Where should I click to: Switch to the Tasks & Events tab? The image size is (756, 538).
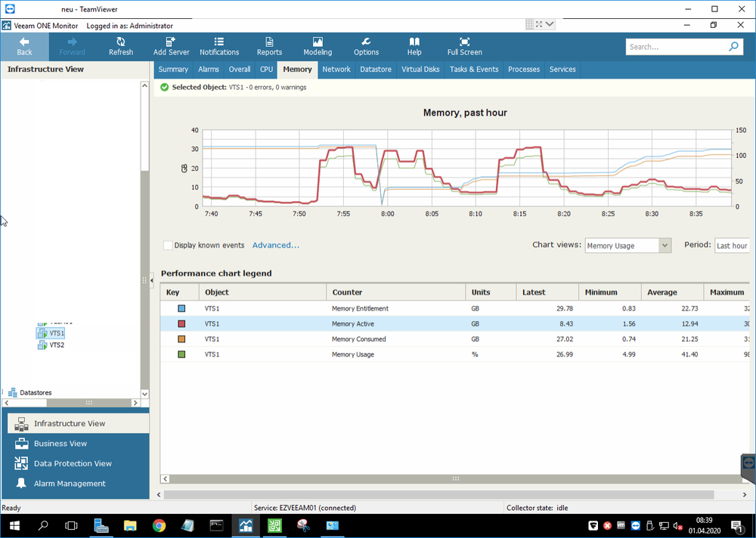(x=474, y=70)
